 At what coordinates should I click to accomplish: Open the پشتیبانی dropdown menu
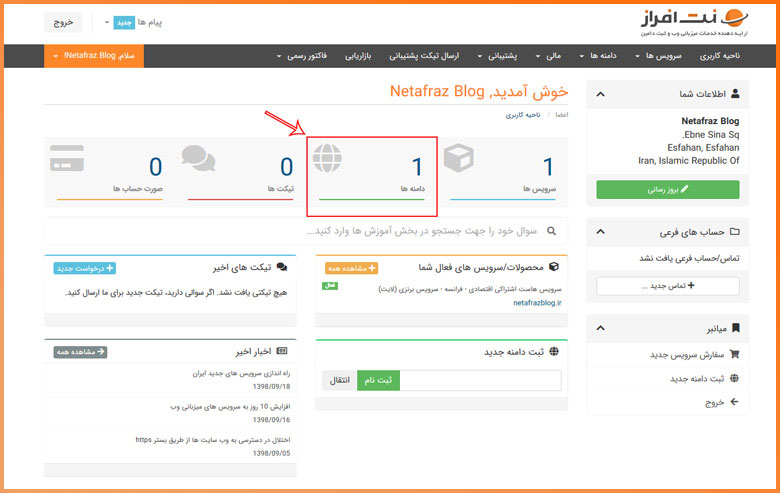pyautogui.click(x=497, y=56)
